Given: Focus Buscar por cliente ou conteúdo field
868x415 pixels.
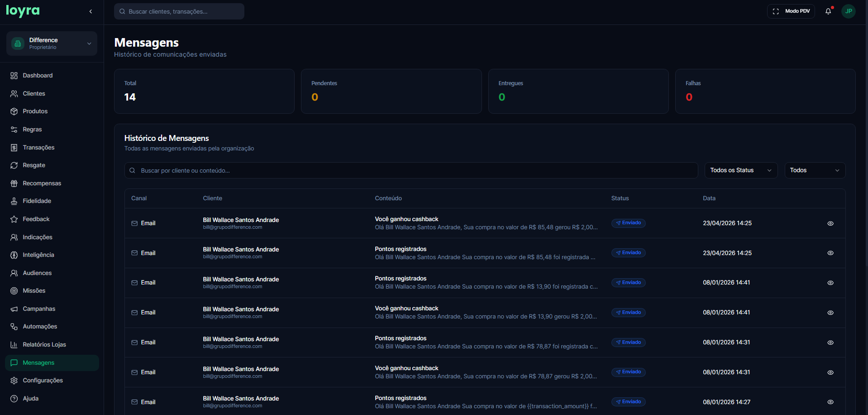Looking at the screenshot, I should click(411, 170).
